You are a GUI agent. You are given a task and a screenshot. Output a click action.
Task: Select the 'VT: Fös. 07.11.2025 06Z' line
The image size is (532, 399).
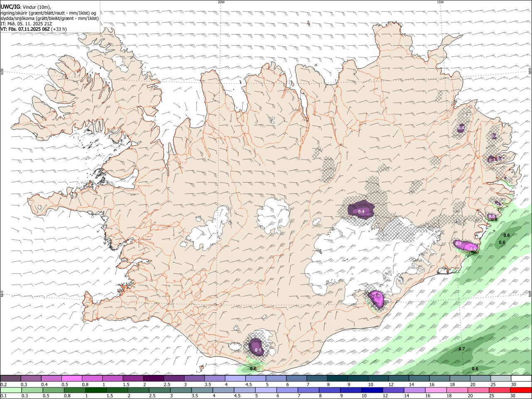pos(25,29)
